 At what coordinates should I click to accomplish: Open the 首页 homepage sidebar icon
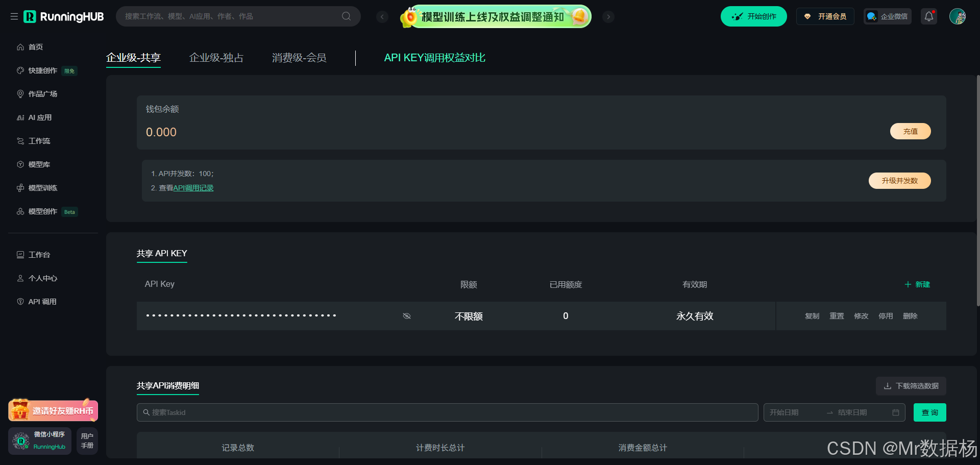20,47
